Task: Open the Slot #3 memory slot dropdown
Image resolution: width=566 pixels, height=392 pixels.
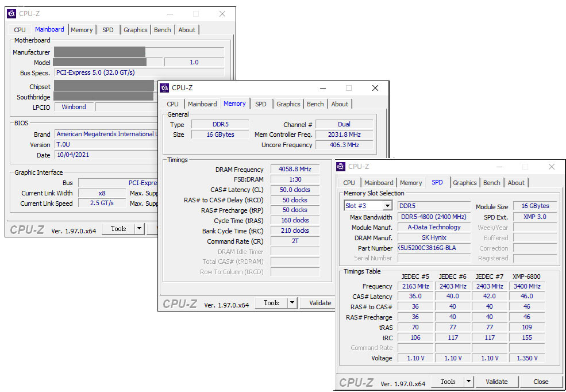Action: coord(387,206)
